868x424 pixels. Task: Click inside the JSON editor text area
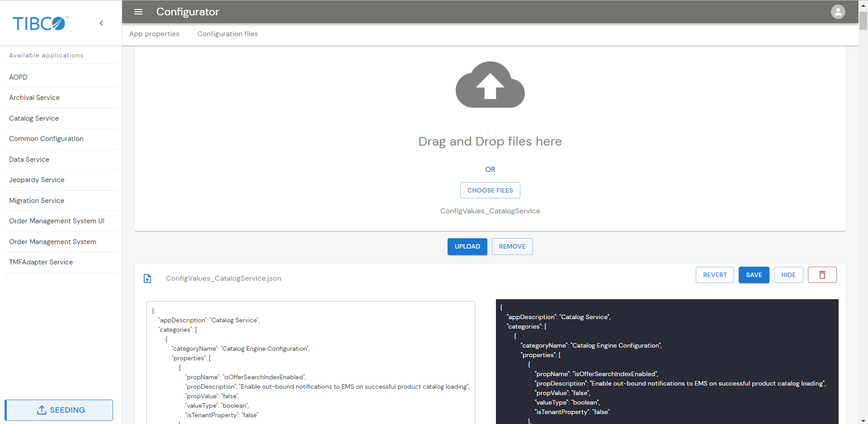pos(311,363)
